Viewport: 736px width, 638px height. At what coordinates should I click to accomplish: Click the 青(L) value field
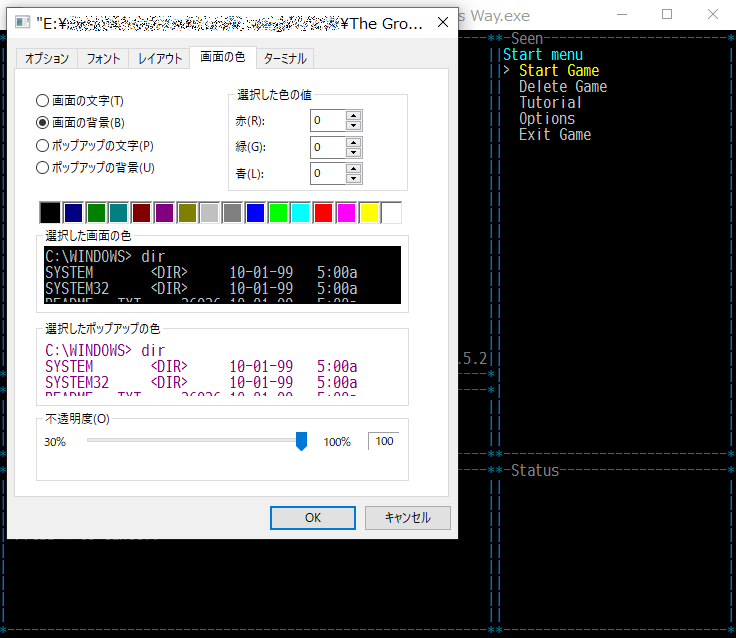pos(328,174)
